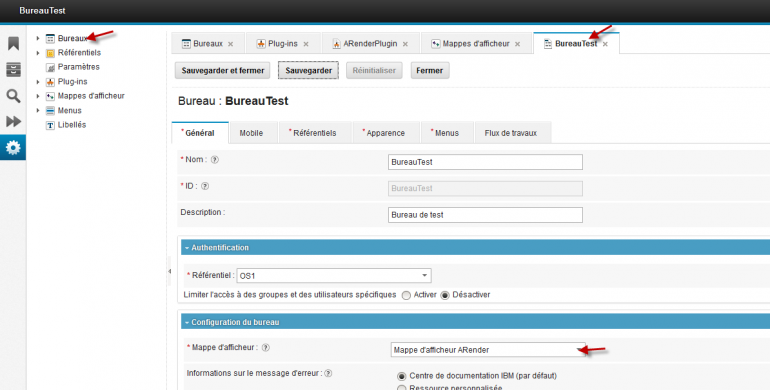The width and height of the screenshot is (770, 390).
Task: Select Centre de documentation IBM radio option
Action: pos(402,376)
